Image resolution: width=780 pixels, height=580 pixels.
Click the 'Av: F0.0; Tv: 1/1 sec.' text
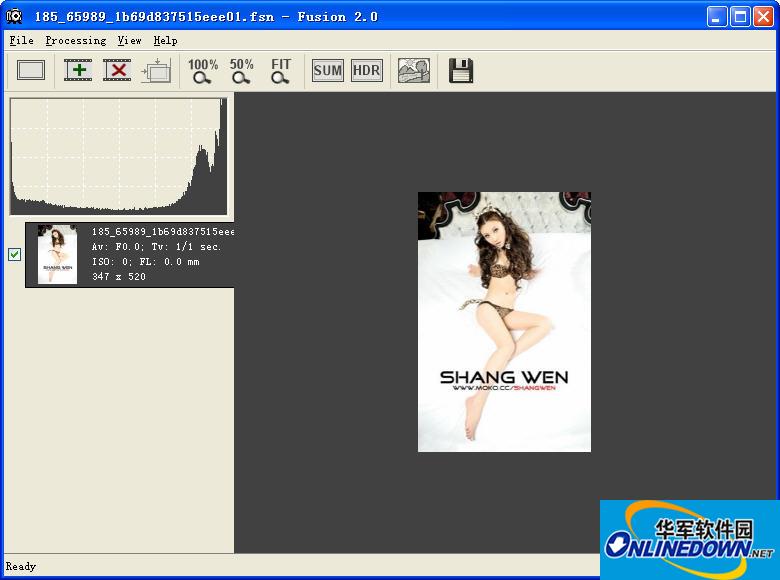(x=156, y=246)
